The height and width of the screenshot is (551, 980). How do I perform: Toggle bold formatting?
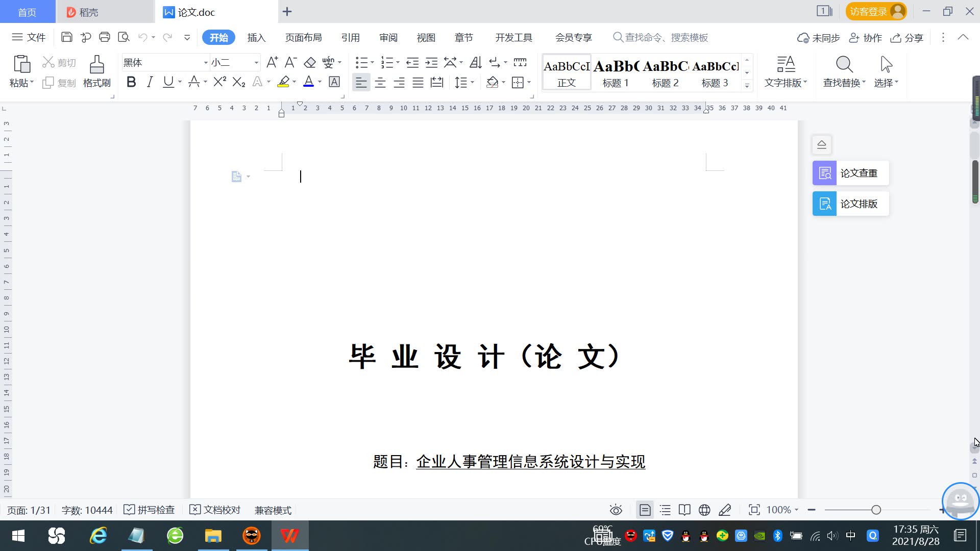tap(131, 82)
